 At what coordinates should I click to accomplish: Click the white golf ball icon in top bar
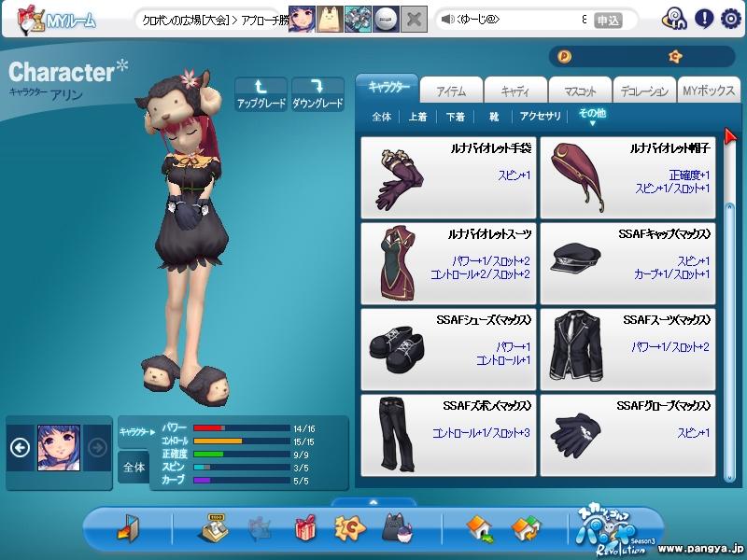386,19
